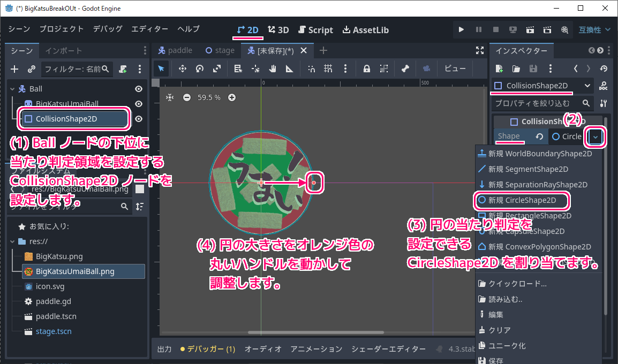Open skeleton bone options icon
Image resolution: width=618 pixels, height=364 pixels.
point(405,69)
